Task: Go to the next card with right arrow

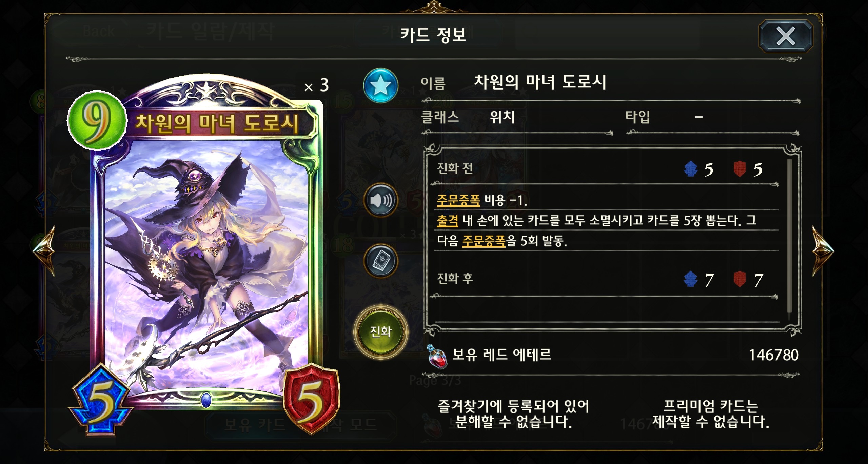Action: coord(823,251)
